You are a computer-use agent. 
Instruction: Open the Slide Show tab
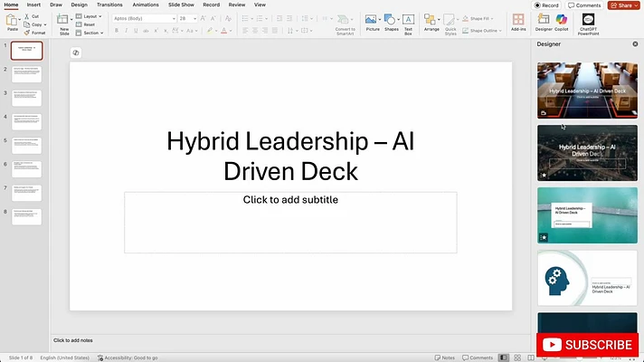pos(181,5)
